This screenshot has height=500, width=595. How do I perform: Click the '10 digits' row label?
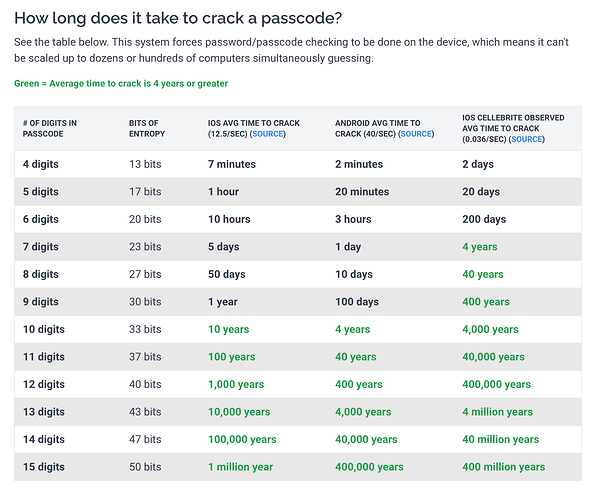point(44,329)
